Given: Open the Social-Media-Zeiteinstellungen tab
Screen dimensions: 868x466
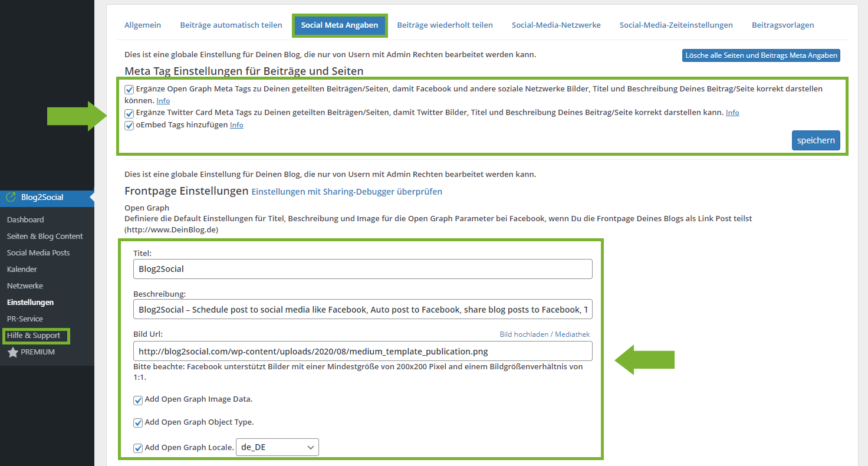Looking at the screenshot, I should 676,25.
